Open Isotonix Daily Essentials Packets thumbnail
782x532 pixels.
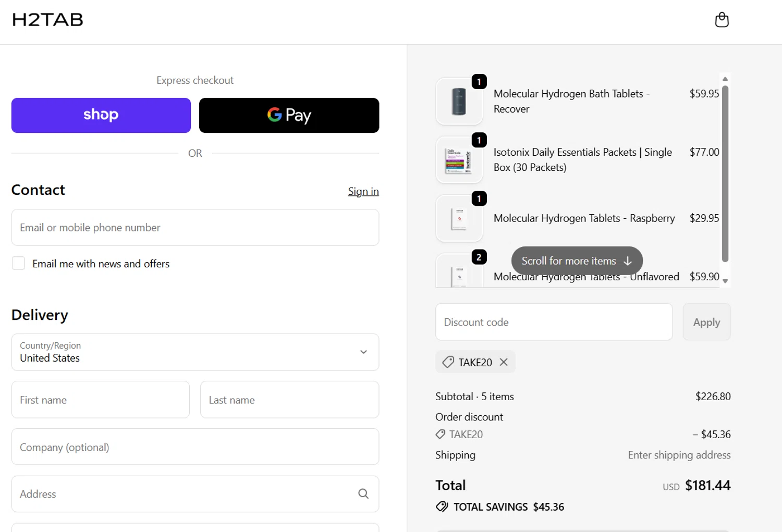[x=459, y=160]
